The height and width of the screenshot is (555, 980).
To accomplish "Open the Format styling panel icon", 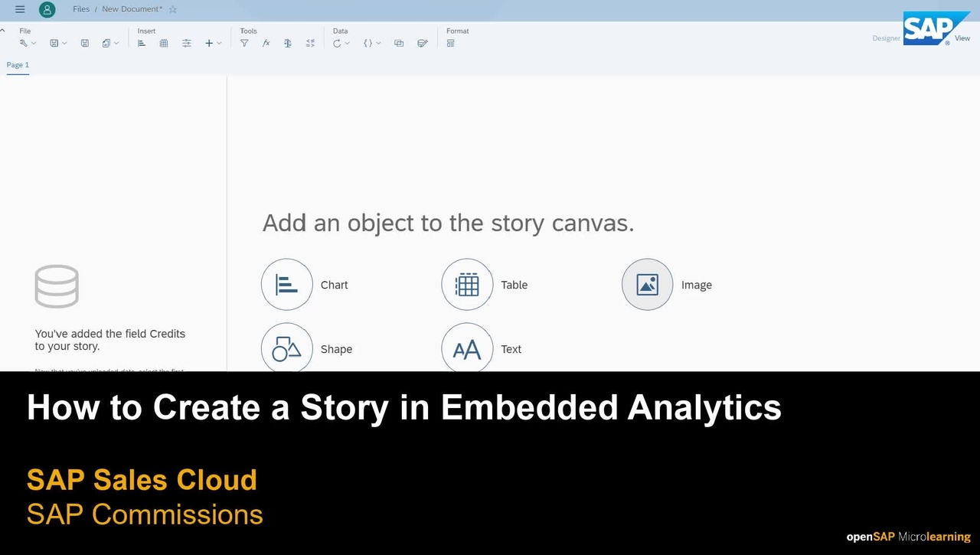I will pos(451,44).
